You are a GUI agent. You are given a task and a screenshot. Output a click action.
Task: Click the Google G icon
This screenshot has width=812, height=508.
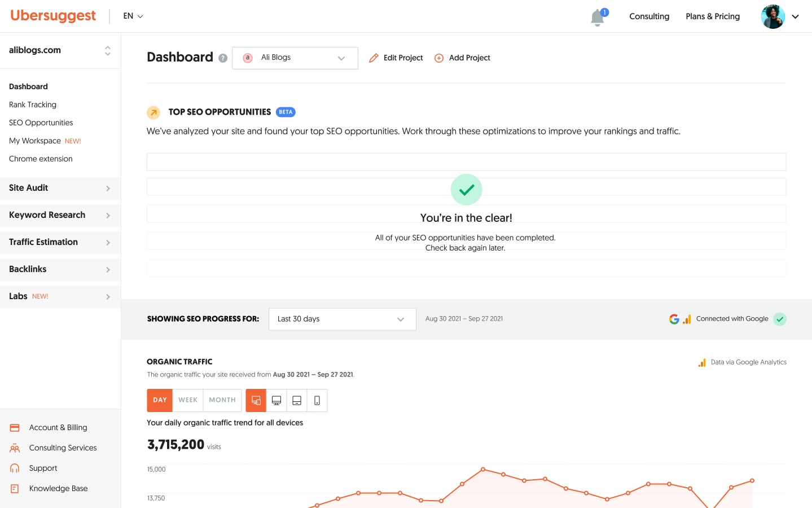674,319
